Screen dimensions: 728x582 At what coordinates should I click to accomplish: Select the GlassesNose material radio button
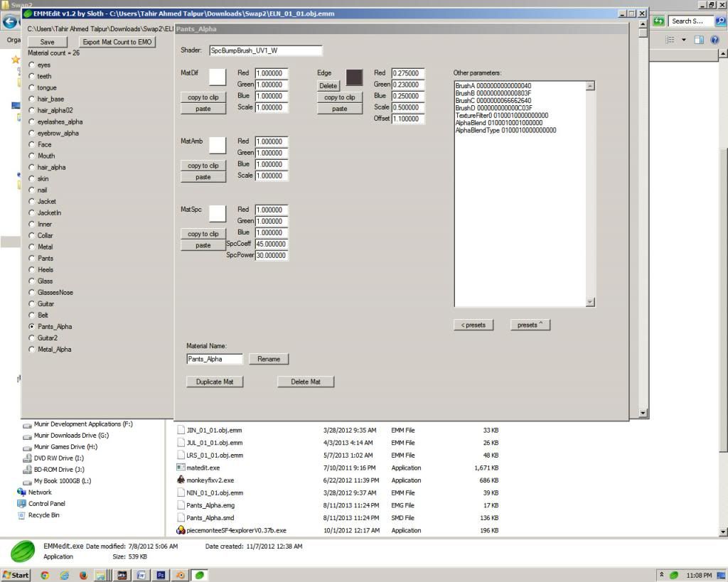coord(31,292)
